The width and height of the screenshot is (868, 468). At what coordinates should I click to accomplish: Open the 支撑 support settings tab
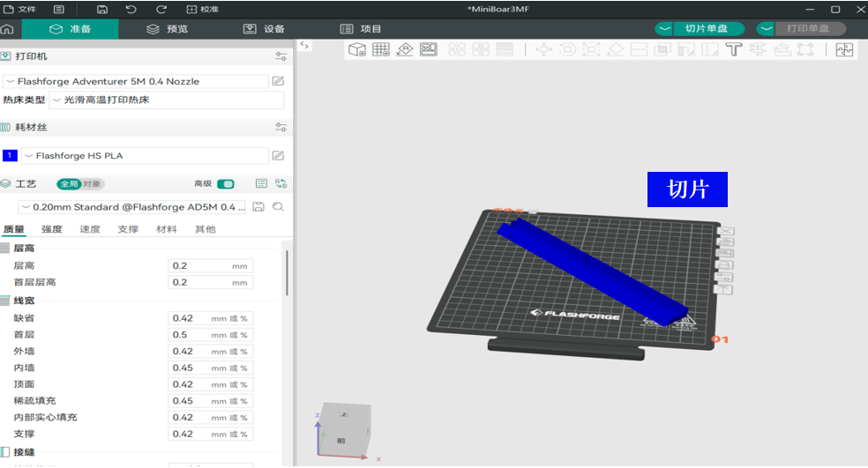(128, 229)
